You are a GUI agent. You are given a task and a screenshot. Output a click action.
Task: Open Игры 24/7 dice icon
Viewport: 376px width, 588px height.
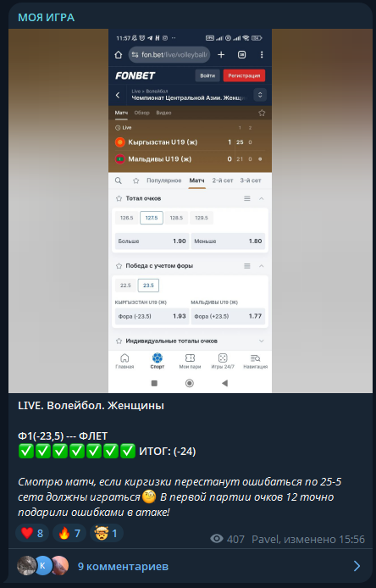223,361
